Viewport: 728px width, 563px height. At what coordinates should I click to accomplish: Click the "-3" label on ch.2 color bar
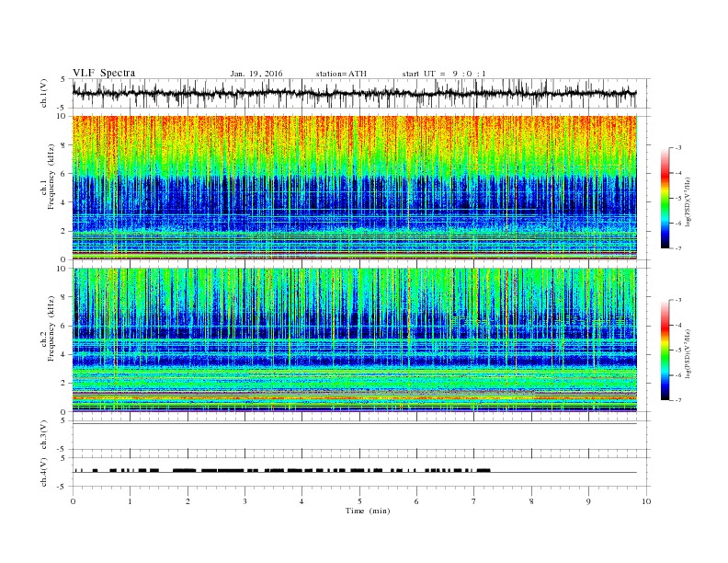tap(678, 300)
